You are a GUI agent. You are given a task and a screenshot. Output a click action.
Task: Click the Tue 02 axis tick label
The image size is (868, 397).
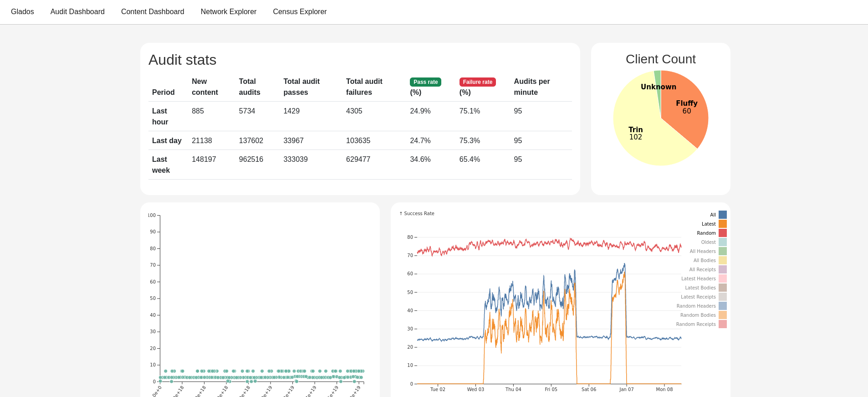[x=438, y=389]
